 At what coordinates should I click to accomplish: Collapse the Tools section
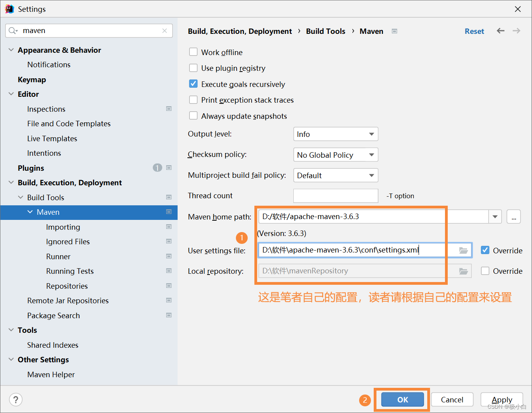(x=11, y=330)
